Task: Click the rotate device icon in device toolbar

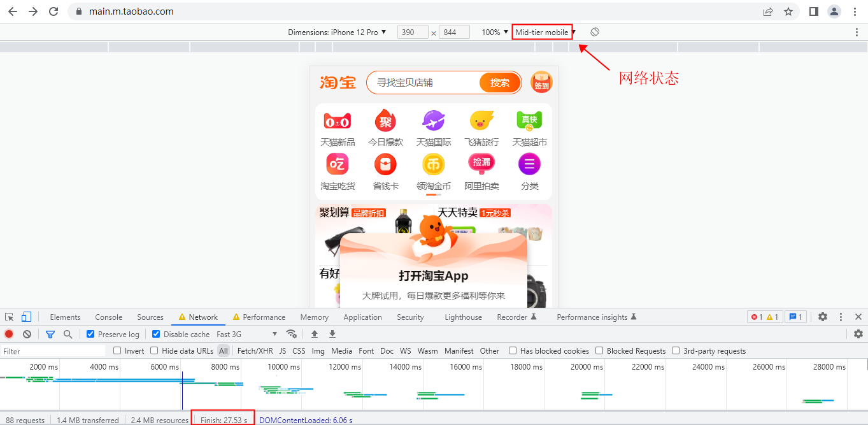Action: tap(594, 32)
